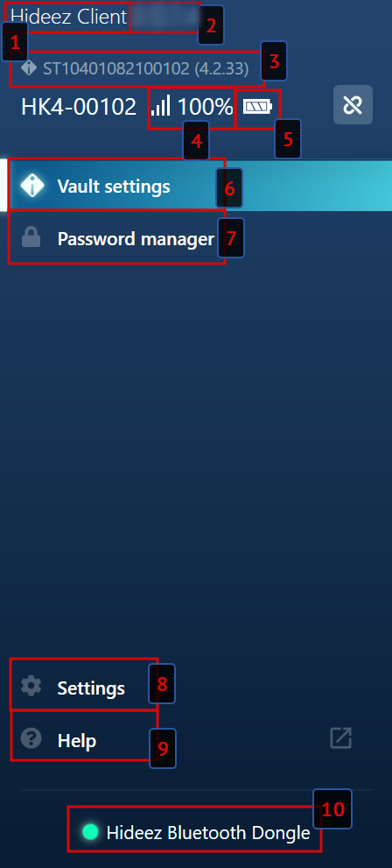Open Help in external window icon

click(340, 737)
